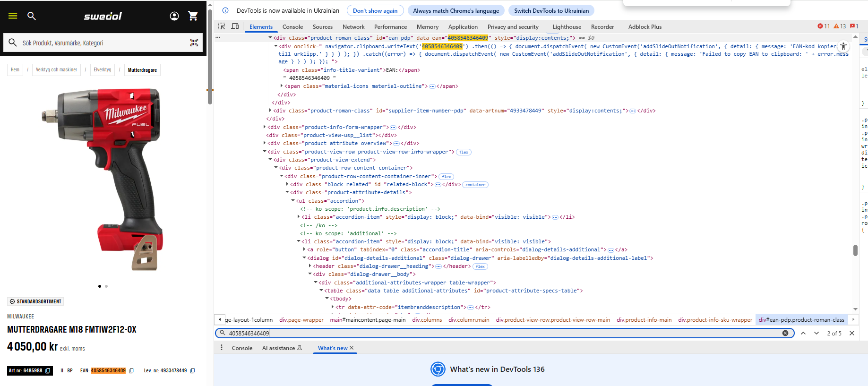Image resolution: width=868 pixels, height=386 pixels.
Task: Click the 11 errors counter icon
Action: pos(824,26)
